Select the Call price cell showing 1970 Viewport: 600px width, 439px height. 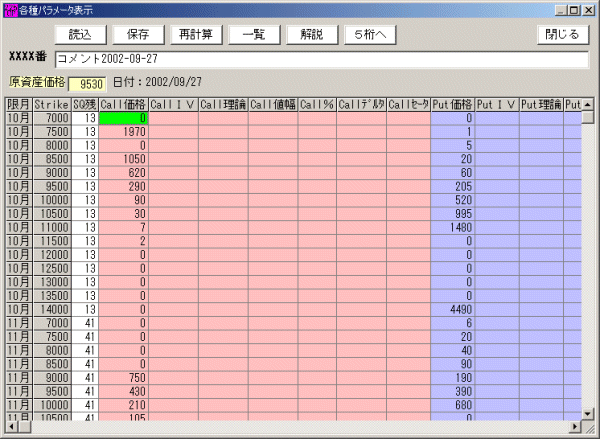coord(124,132)
